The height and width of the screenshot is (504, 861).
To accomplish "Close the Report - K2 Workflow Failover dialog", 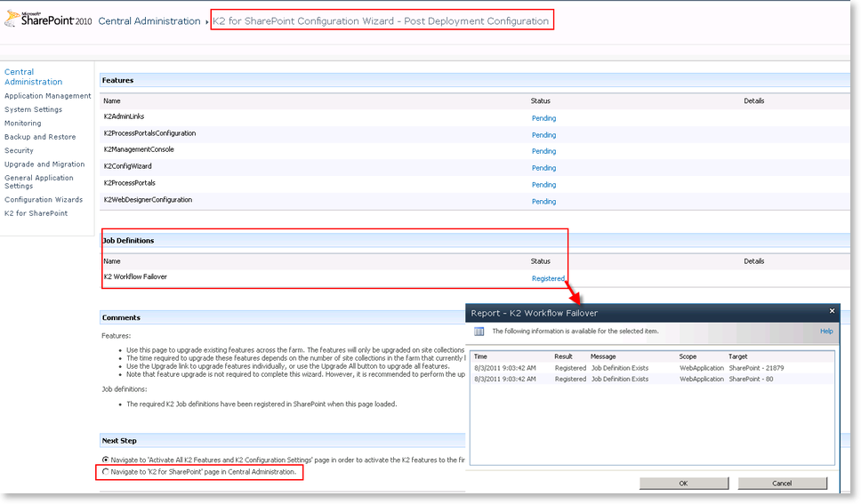I will (832, 311).
